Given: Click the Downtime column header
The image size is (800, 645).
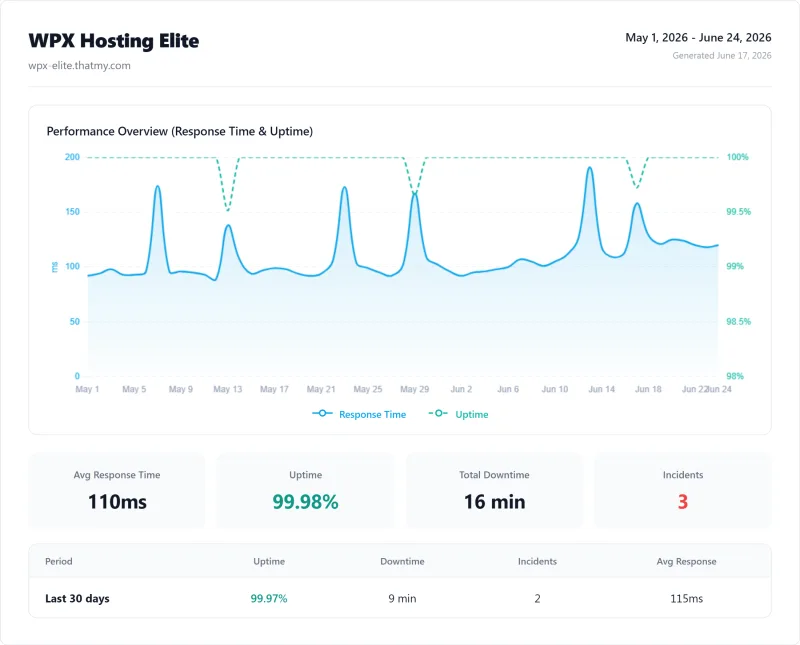Looking at the screenshot, I should (402, 561).
